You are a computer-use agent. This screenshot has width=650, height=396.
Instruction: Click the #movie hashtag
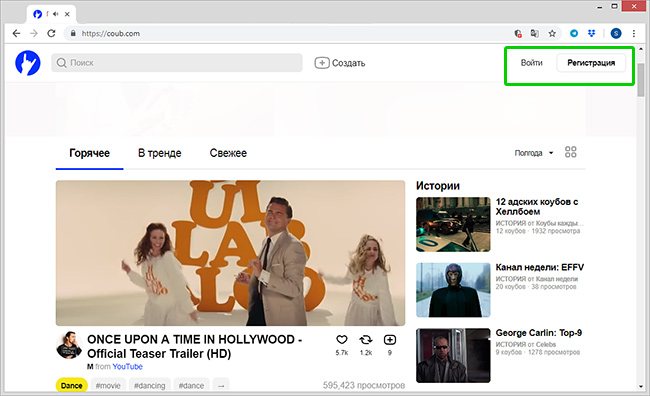[108, 386]
